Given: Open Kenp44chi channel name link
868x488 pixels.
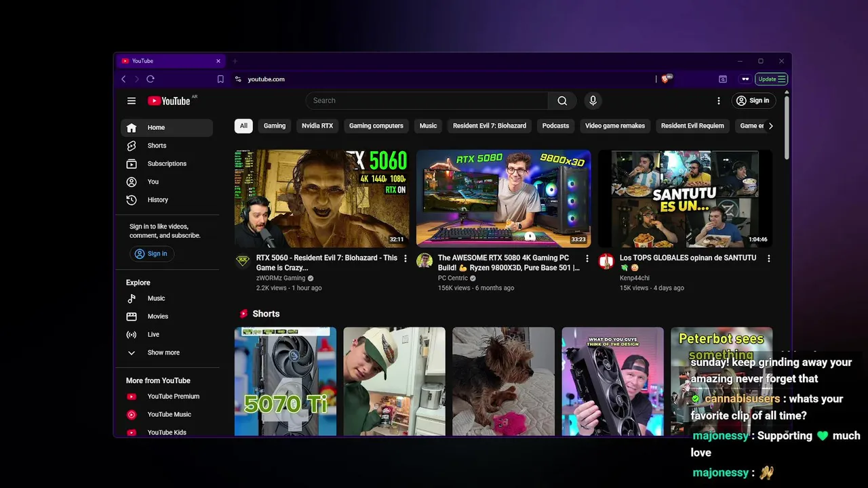Looking at the screenshot, I should (x=635, y=278).
